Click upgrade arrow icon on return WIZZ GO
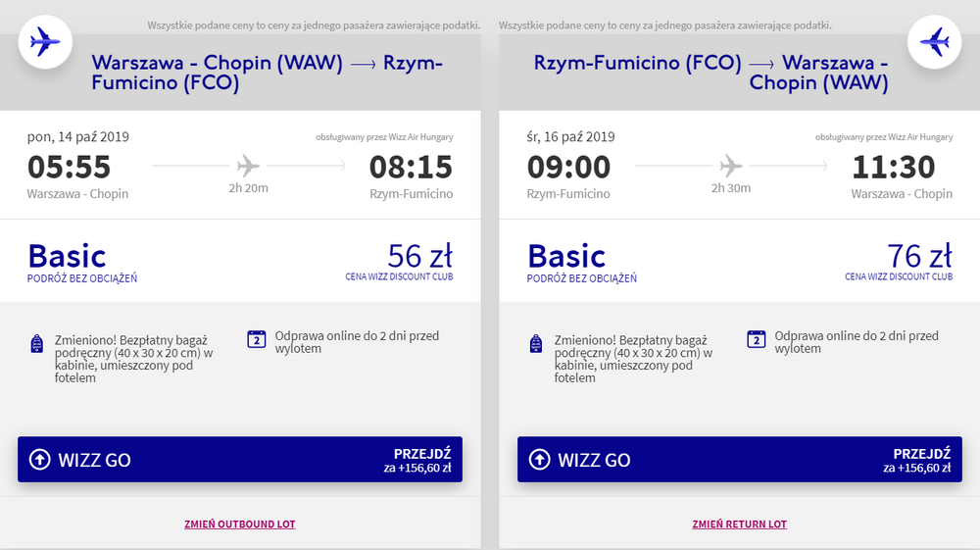This screenshot has width=980, height=550. point(539,460)
